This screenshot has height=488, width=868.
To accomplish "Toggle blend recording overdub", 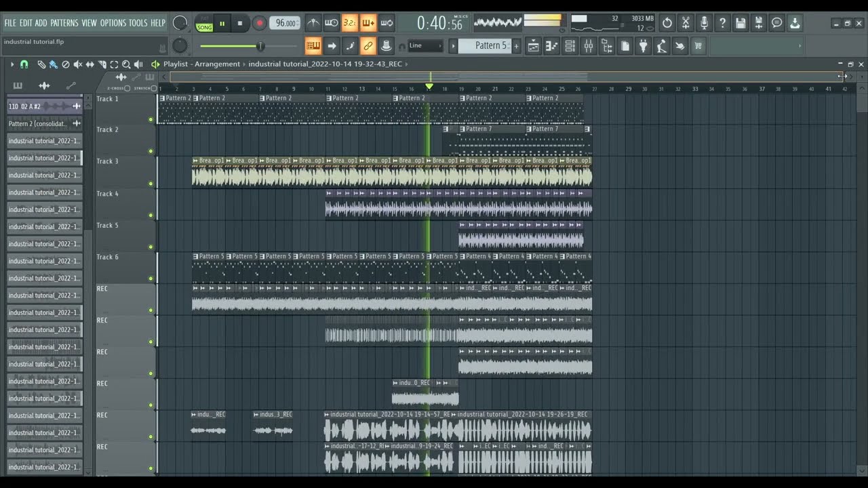I will pyautogui.click(x=368, y=23).
